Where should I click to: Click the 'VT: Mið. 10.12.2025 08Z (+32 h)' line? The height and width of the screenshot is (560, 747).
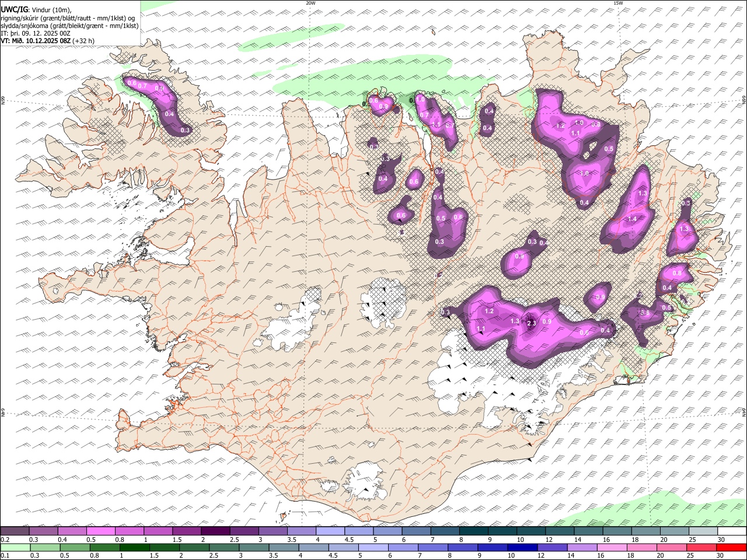pos(47,41)
